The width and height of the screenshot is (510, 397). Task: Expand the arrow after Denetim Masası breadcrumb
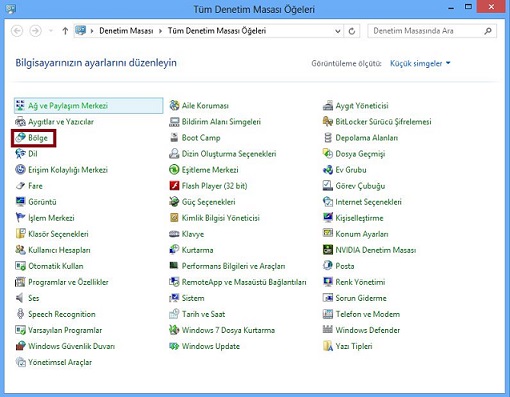point(160,31)
